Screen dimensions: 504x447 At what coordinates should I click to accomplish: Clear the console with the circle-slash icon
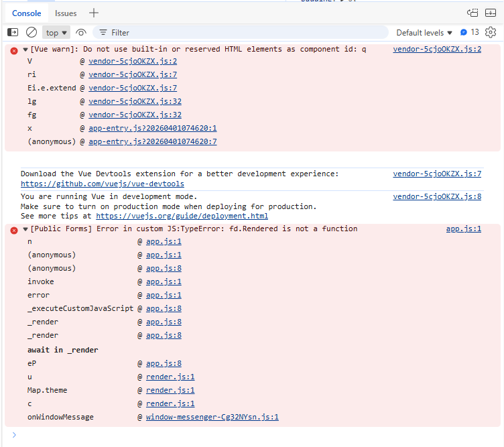31,32
